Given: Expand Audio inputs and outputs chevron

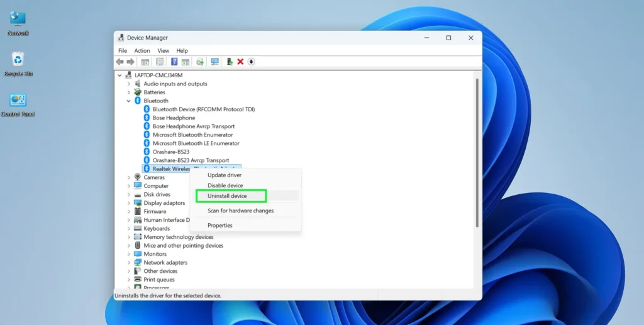Looking at the screenshot, I should (x=128, y=84).
